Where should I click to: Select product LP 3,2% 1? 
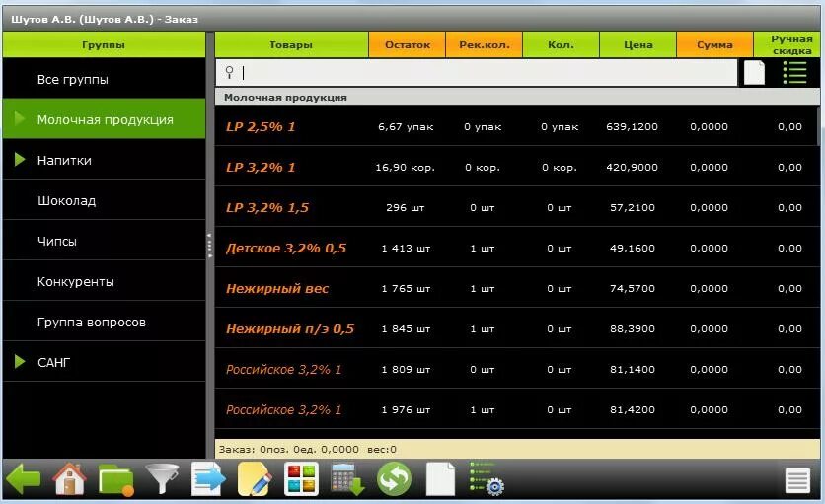click(x=261, y=168)
